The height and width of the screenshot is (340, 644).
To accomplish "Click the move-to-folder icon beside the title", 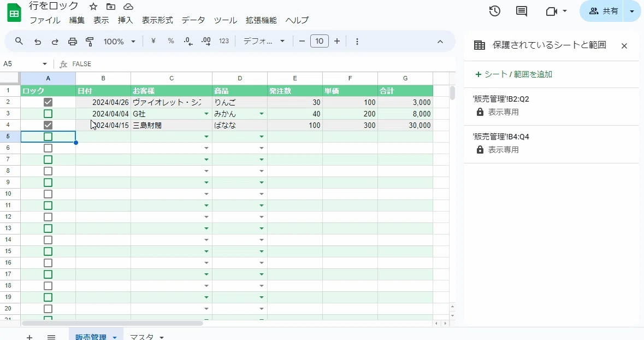I will coord(110,7).
